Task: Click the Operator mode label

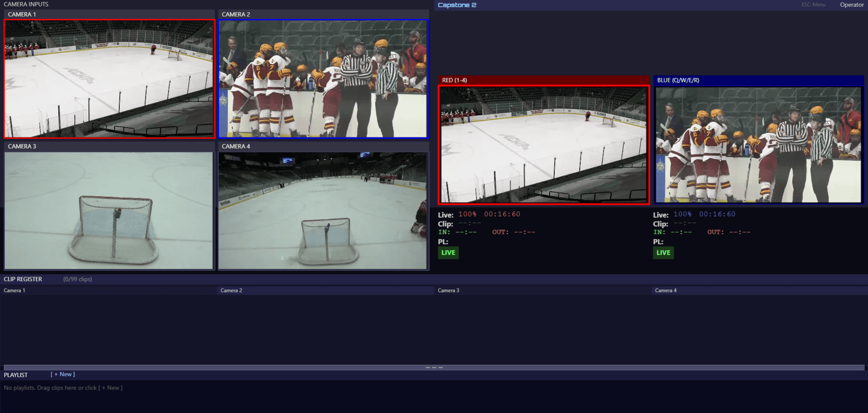Action: (851, 4)
